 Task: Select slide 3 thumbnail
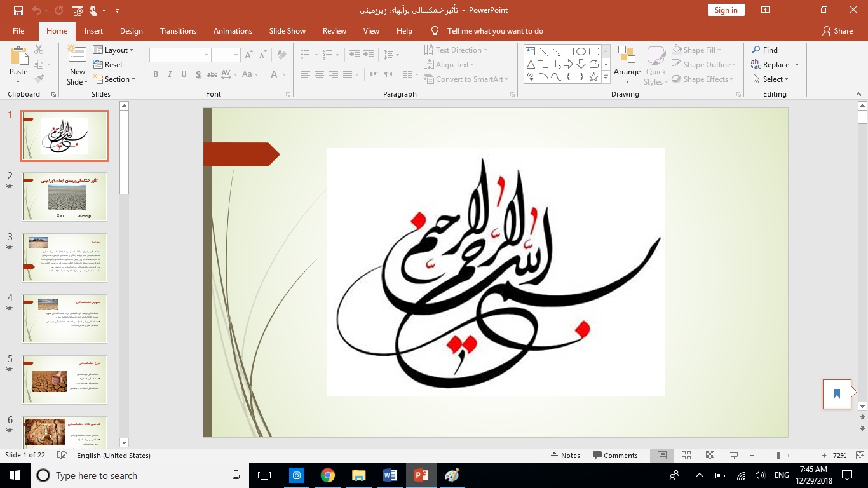click(x=65, y=257)
